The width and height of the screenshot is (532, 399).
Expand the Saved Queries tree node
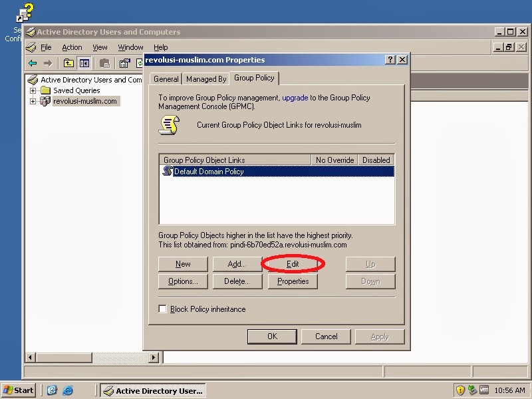click(x=33, y=90)
